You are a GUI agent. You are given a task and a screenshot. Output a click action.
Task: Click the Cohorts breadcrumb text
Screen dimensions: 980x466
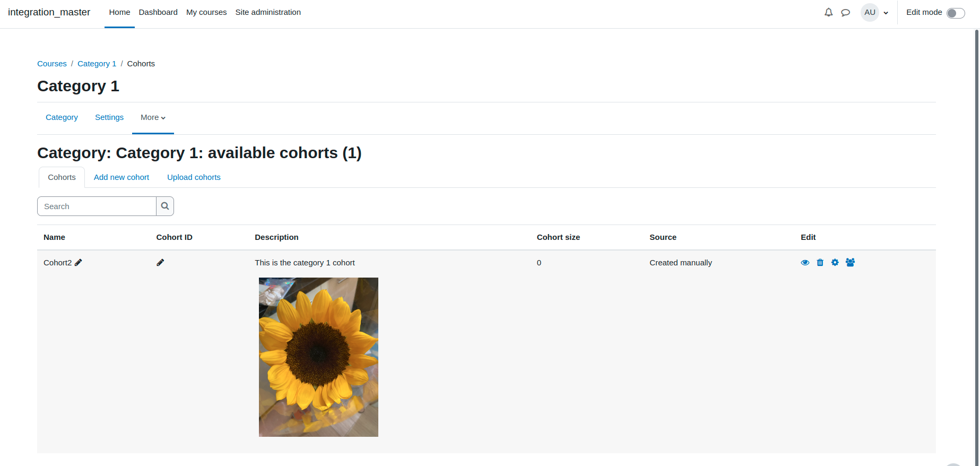click(141, 64)
